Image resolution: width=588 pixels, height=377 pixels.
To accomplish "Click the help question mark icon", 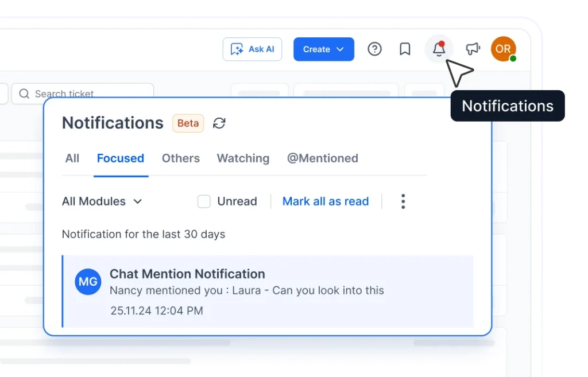I will point(374,49).
